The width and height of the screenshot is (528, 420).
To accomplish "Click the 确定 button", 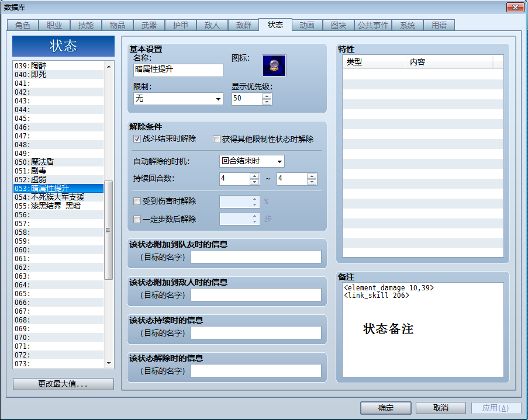I will tap(386, 408).
